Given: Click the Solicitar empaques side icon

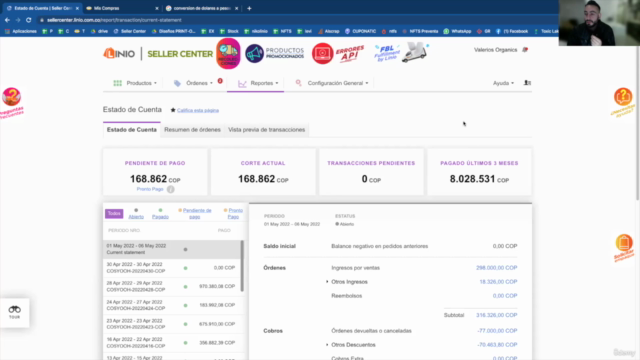Looking at the screenshot, I should click(x=624, y=248).
